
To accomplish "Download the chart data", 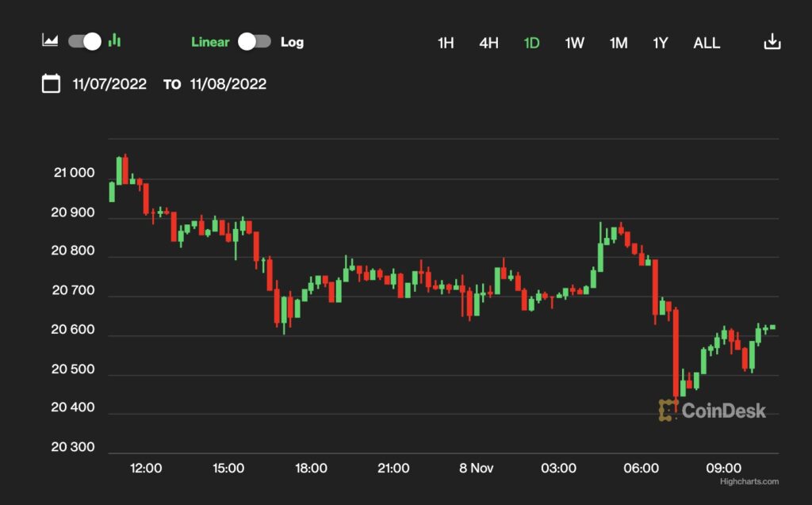I will [772, 41].
